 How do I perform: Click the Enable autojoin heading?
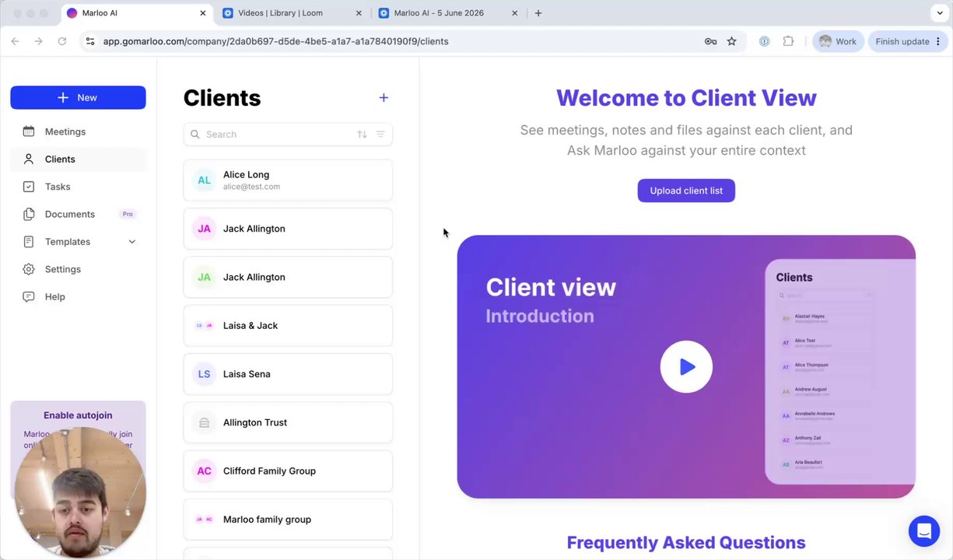(x=78, y=415)
